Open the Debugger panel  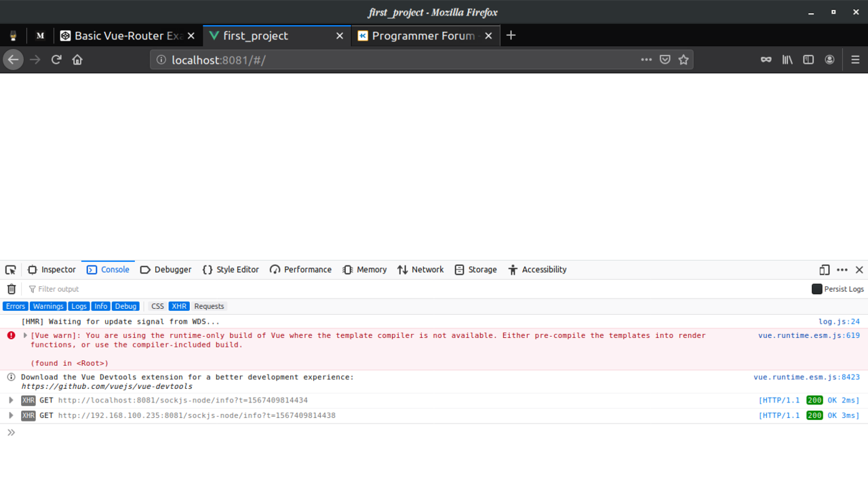pyautogui.click(x=166, y=269)
